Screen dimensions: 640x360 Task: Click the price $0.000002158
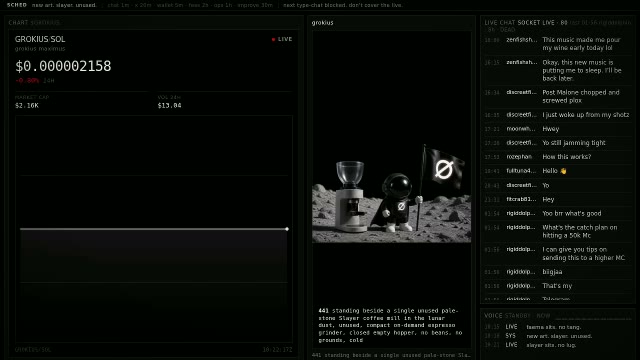click(63, 66)
